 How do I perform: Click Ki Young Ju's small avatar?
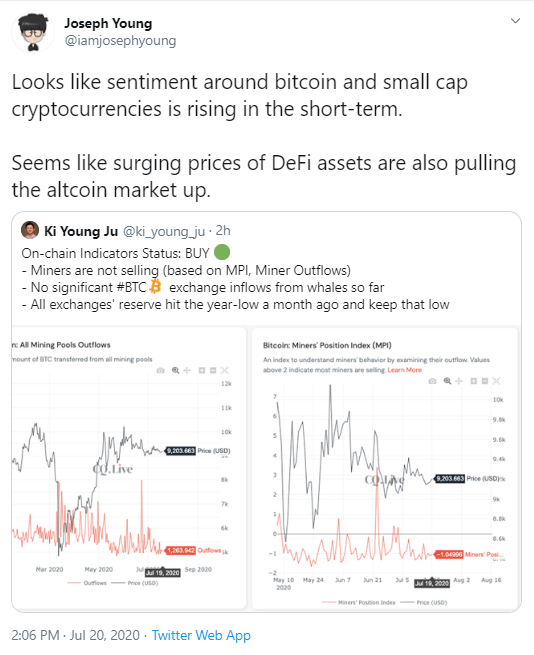coord(30,230)
